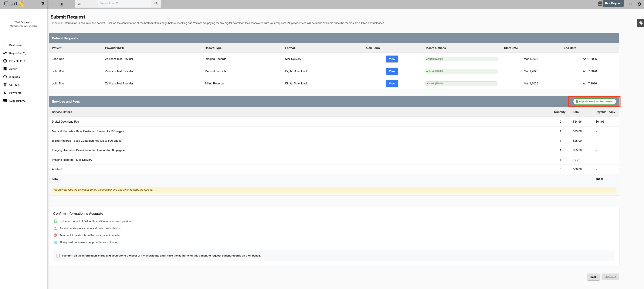Open Digital Download Fee Invoice
Image resolution: width=644 pixels, height=289 pixels.
coord(594,101)
